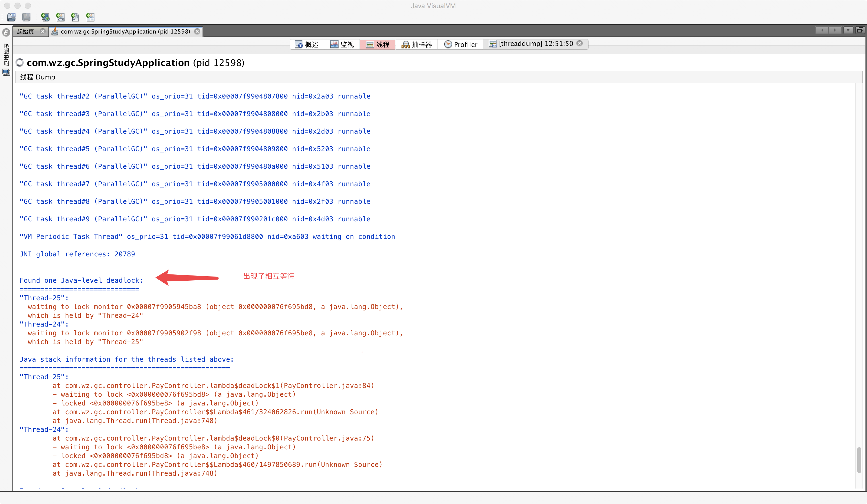Click Add JMX Connection toolbar icon
This screenshot has width=867, height=504.
pos(61,17)
